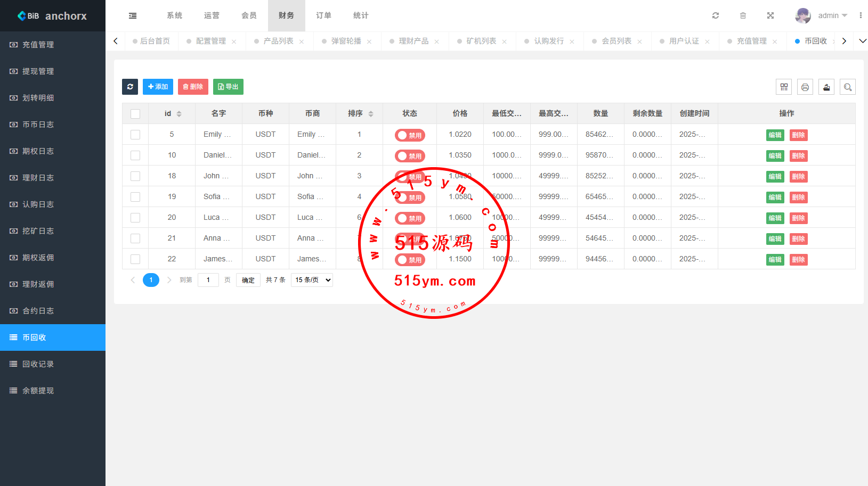Check the checkbox for row id 10
The height and width of the screenshot is (486, 868).
[x=135, y=155]
